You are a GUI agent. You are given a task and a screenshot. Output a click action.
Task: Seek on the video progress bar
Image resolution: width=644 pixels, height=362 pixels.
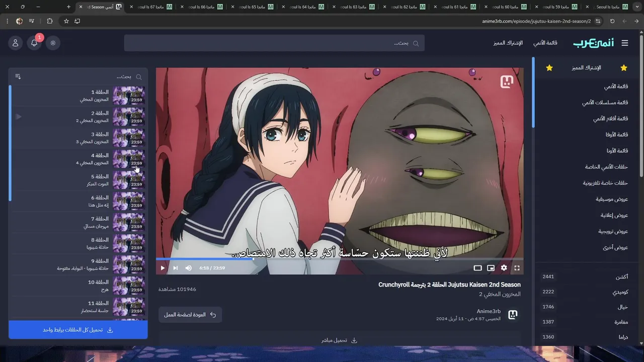[340, 259]
